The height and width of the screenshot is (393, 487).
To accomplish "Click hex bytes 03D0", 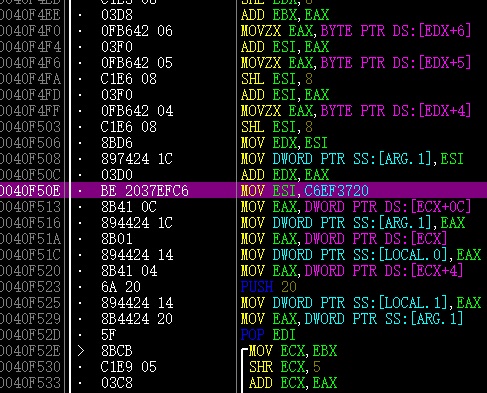I will coord(117,175).
